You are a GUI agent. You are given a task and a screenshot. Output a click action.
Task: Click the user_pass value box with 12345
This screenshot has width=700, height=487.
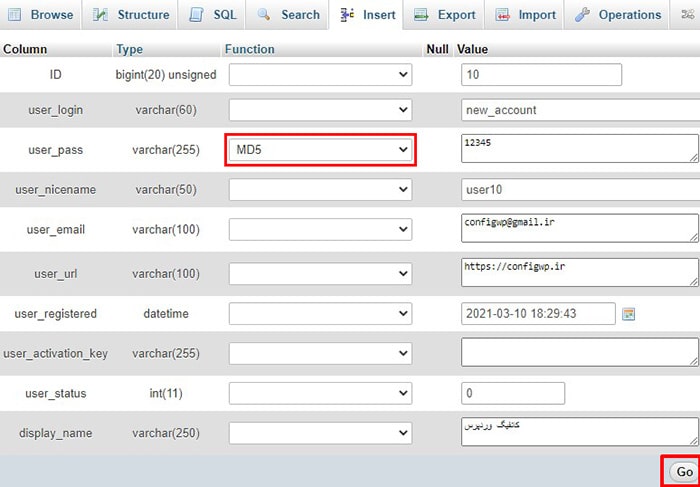tap(579, 149)
